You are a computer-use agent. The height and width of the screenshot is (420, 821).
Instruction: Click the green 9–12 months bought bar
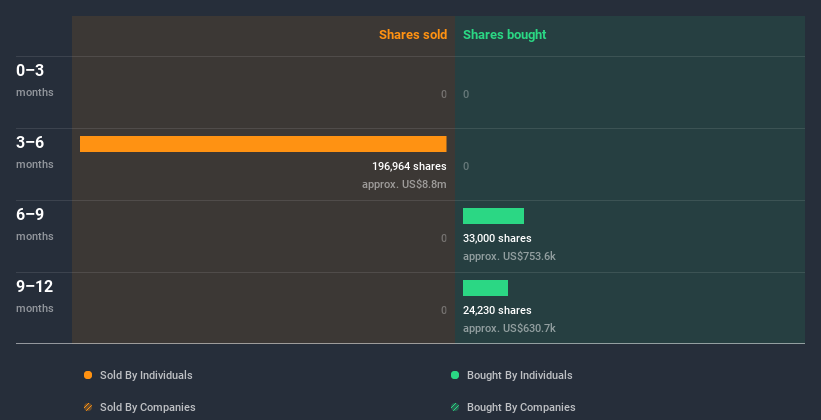point(485,288)
